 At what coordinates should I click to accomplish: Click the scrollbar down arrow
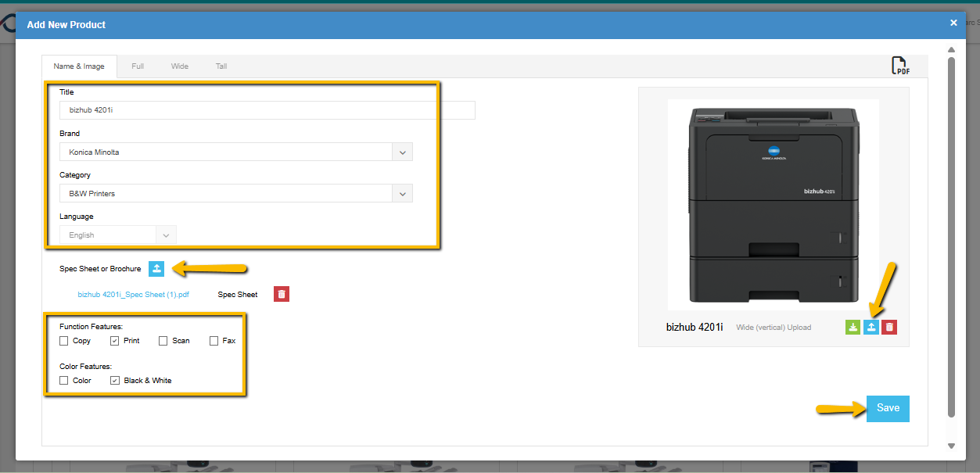pos(952,446)
